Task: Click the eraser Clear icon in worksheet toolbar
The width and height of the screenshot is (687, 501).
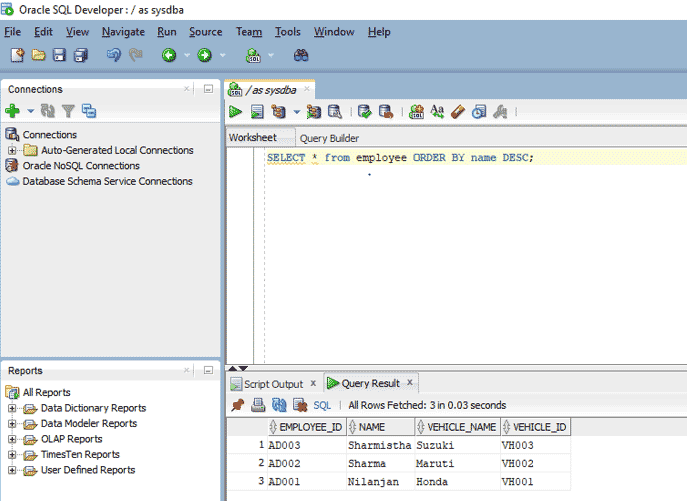Action: pos(458,112)
